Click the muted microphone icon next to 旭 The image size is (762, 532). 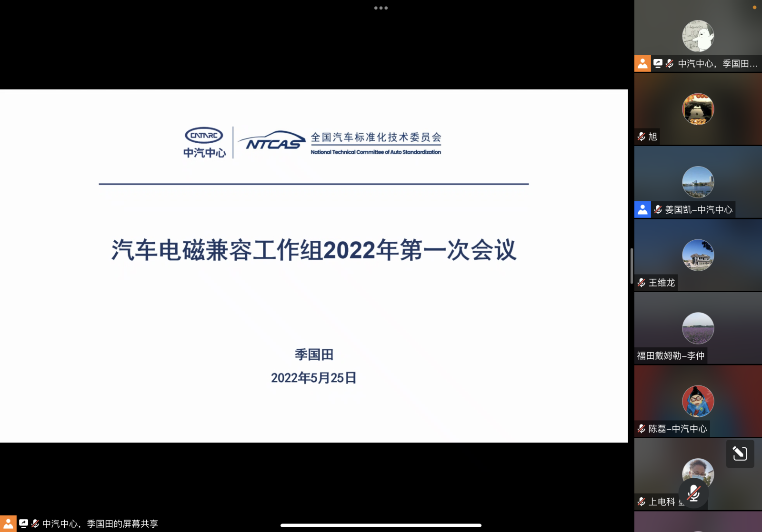click(641, 137)
